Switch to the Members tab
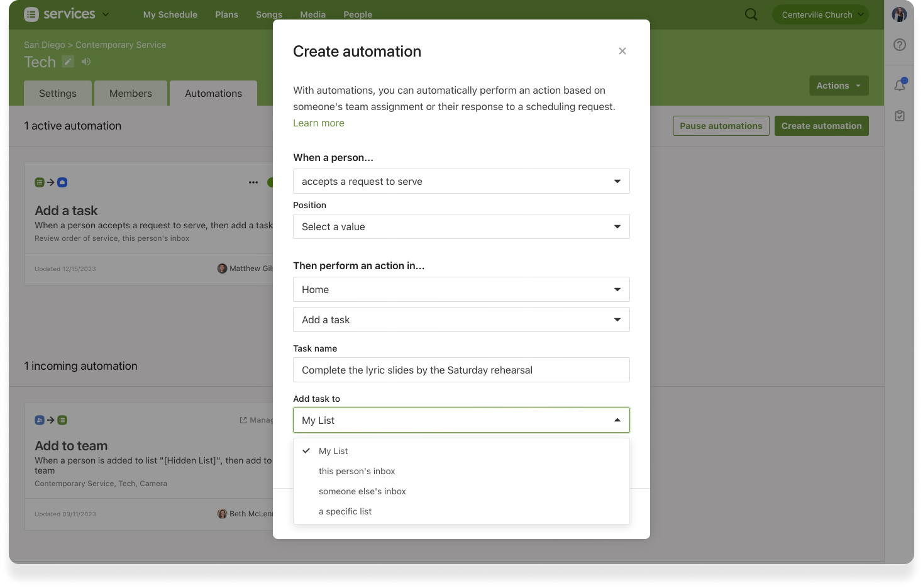923x588 pixels. pos(130,93)
